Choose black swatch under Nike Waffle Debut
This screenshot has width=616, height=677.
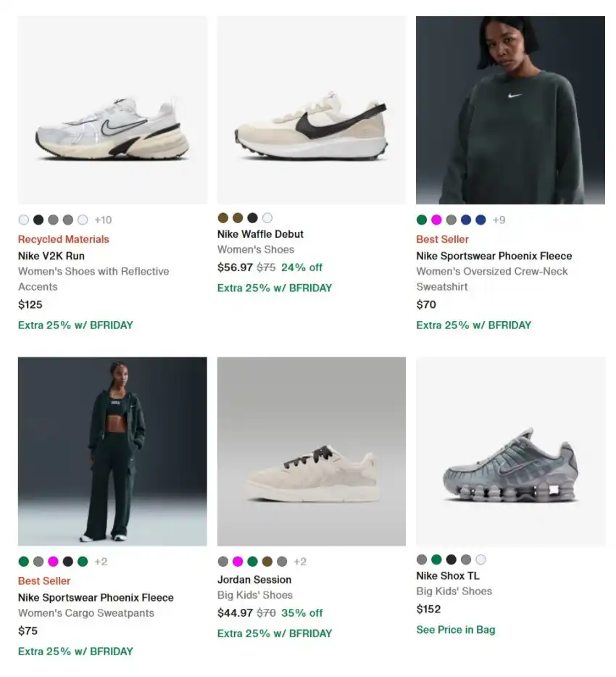[252, 217]
